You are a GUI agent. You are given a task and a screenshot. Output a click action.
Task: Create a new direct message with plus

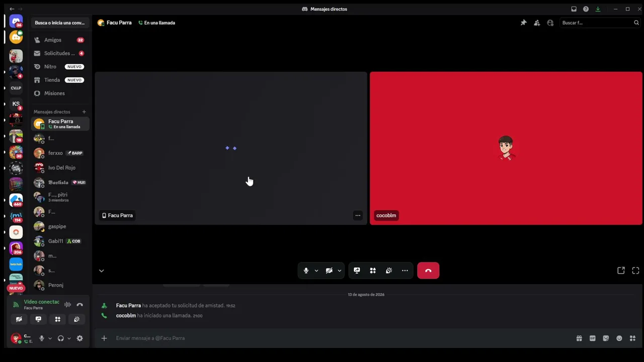[x=84, y=112]
